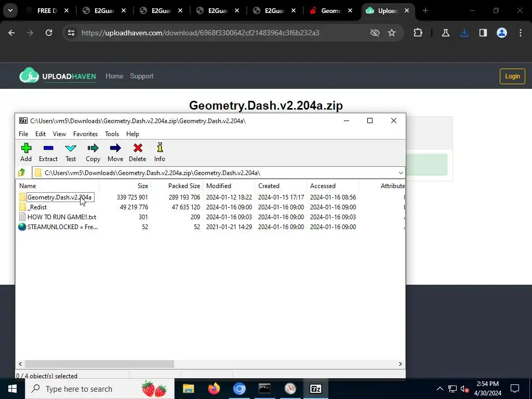The width and height of the screenshot is (532, 399).
Task: Open the Tools menu in 7-Zip
Action: click(112, 134)
